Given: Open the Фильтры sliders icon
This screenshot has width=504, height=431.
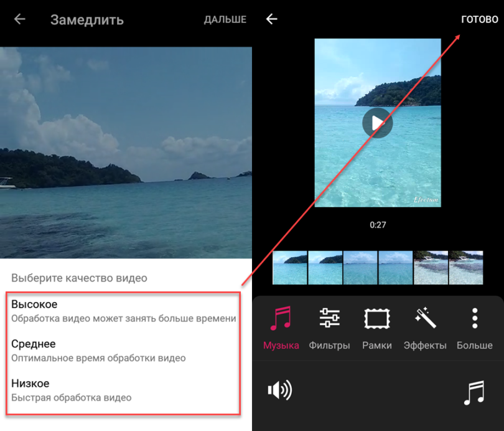Looking at the screenshot, I should (329, 328).
